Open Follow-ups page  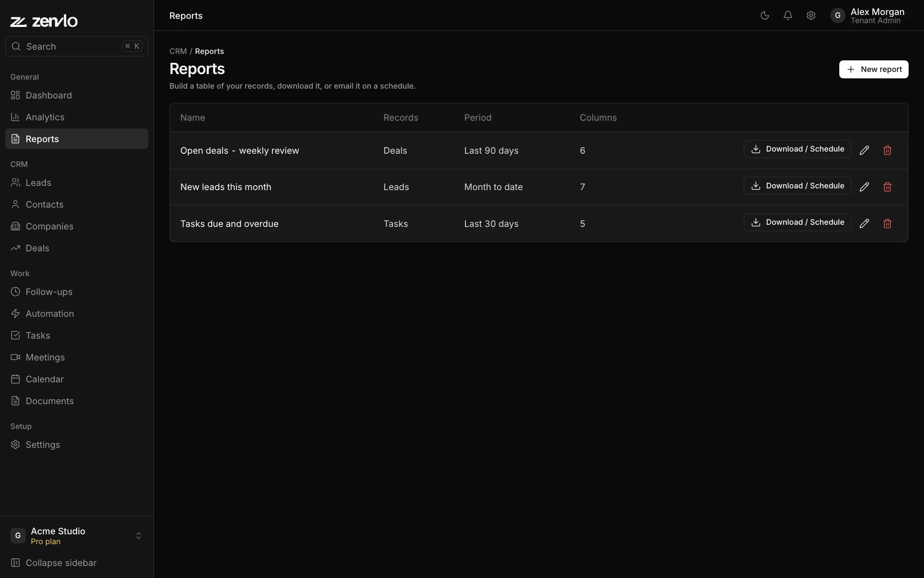77,292
